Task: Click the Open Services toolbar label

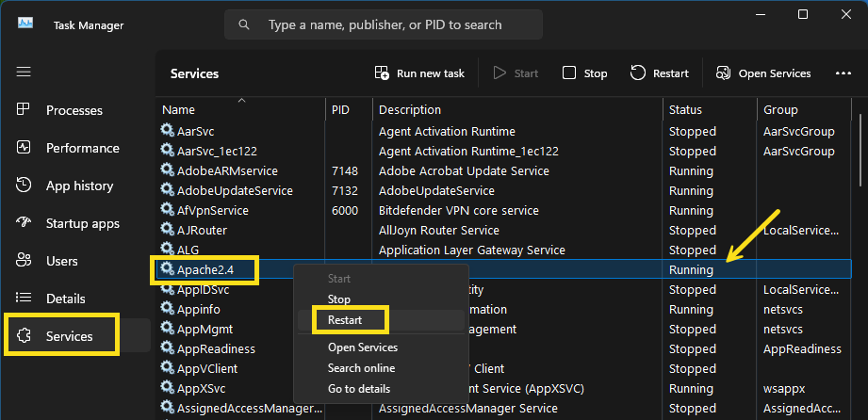Action: [775, 73]
